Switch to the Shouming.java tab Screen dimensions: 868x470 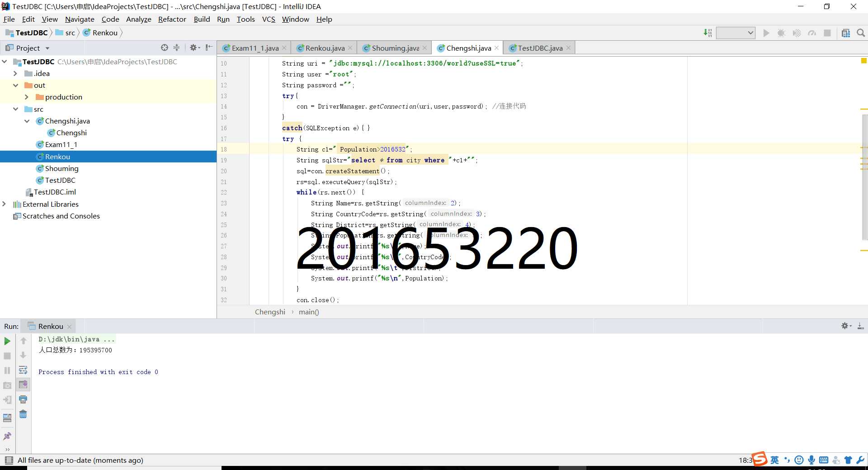[x=396, y=48]
